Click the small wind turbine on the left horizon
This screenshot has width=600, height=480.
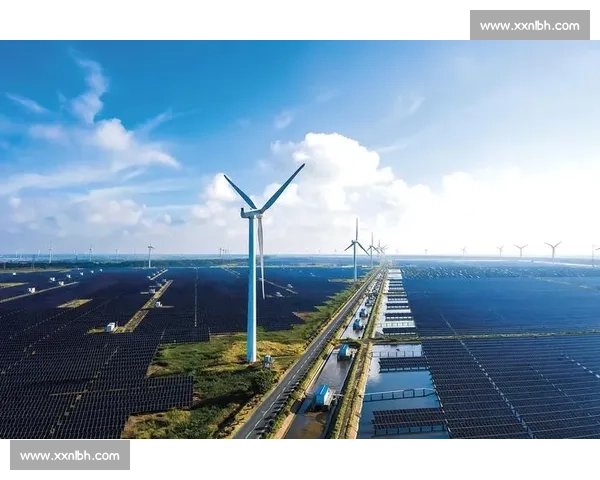(x=150, y=256)
